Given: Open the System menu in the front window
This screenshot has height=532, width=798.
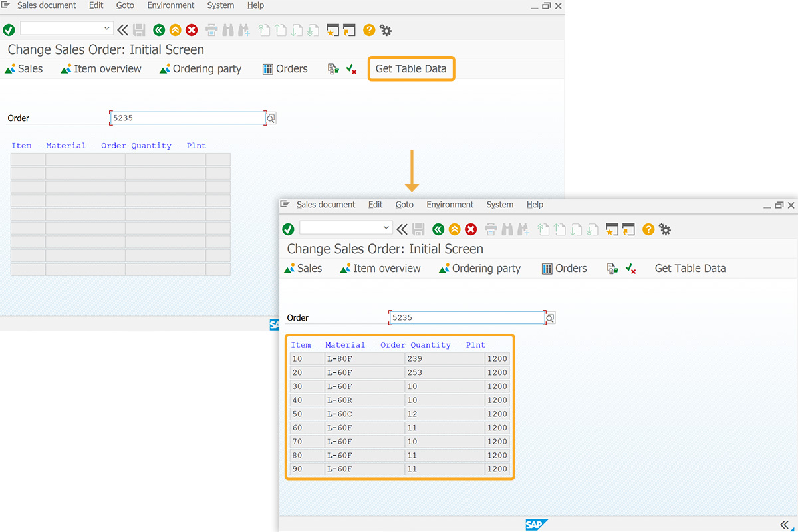Looking at the screenshot, I should (x=500, y=205).
